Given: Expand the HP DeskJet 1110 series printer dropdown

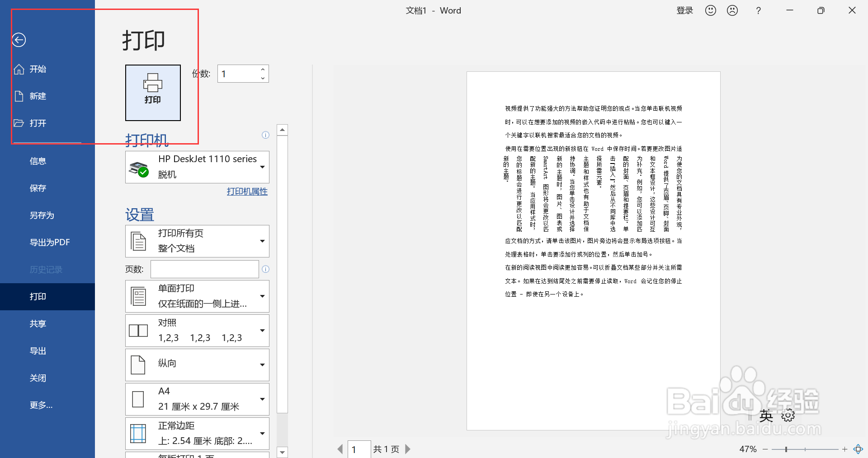Looking at the screenshot, I should point(197,167).
